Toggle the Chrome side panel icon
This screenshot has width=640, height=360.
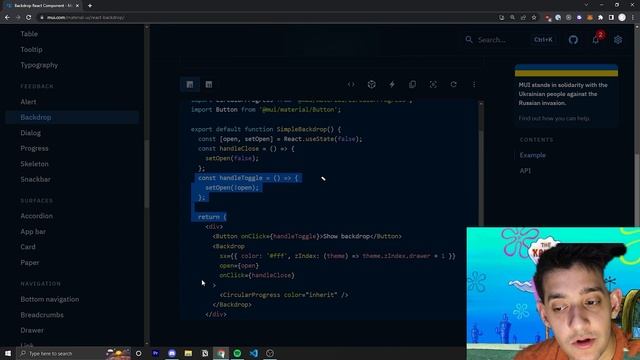point(611,18)
